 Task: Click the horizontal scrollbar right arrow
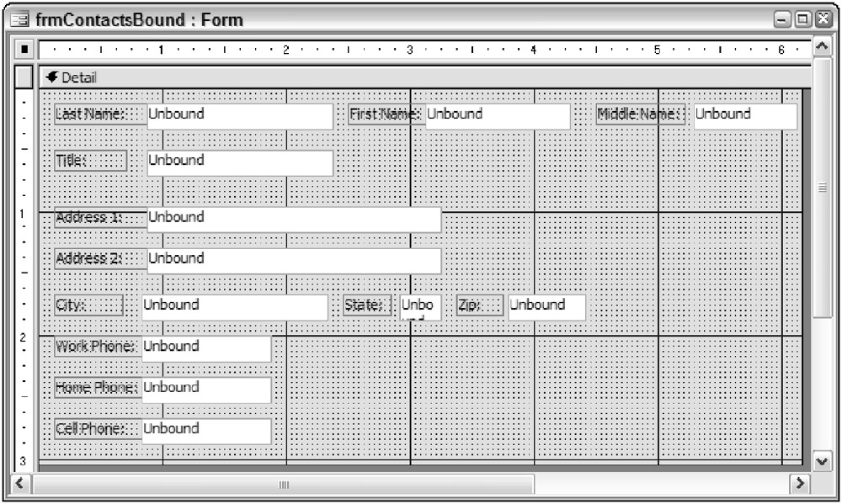(801, 484)
